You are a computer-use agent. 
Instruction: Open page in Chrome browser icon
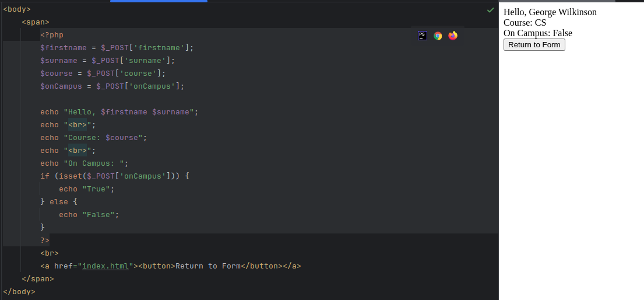438,36
